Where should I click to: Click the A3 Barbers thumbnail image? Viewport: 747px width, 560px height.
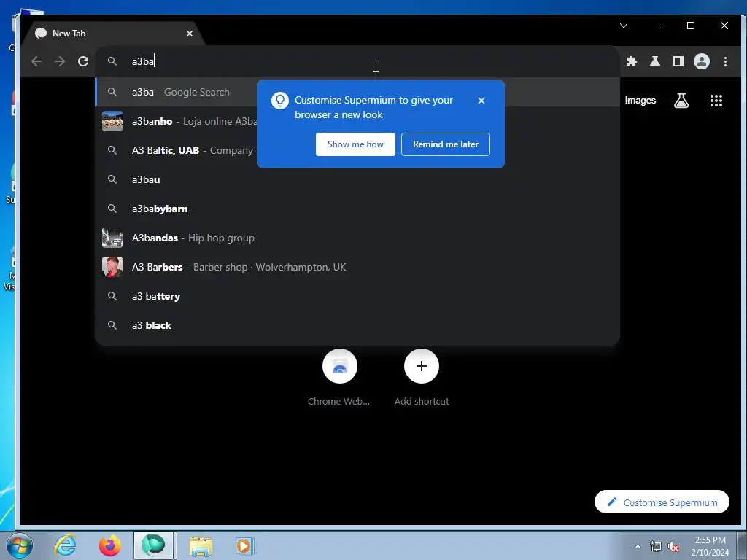[112, 267]
